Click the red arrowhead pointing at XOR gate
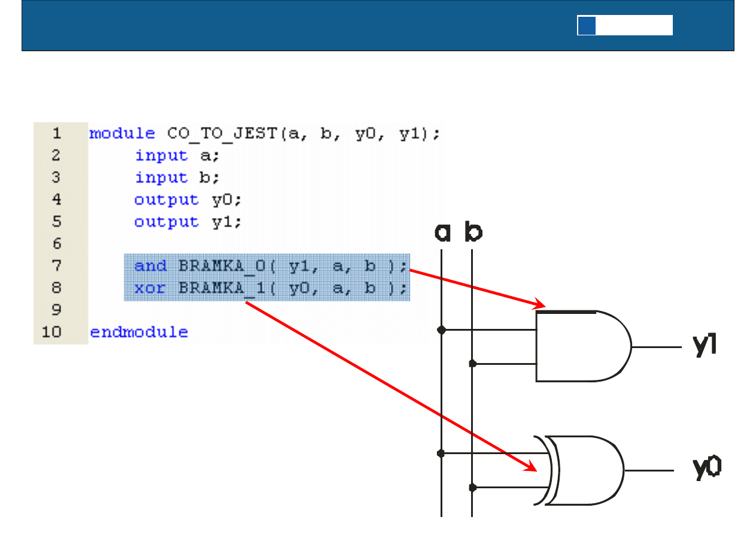 (532, 466)
